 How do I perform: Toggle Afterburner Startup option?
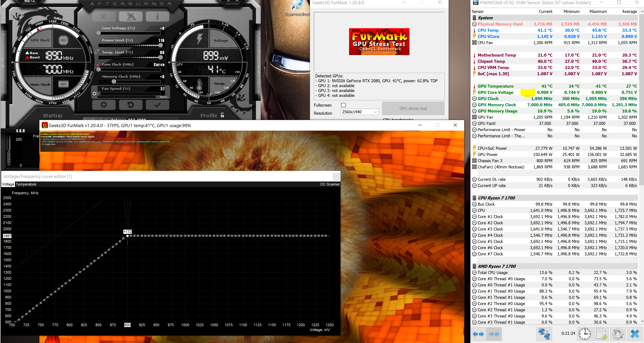click(x=52, y=115)
